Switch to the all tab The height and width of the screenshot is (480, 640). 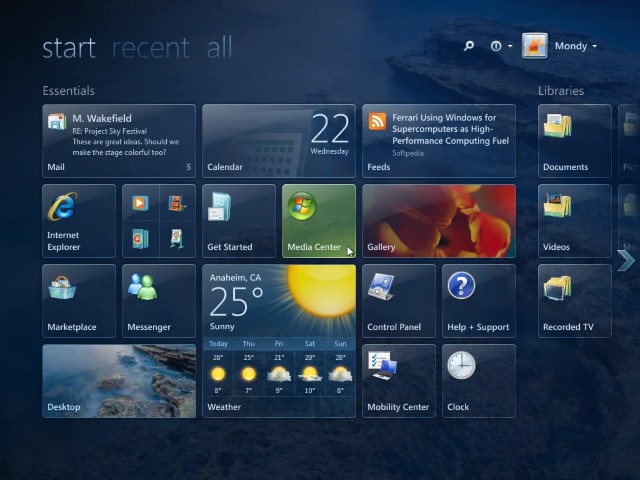pos(219,47)
